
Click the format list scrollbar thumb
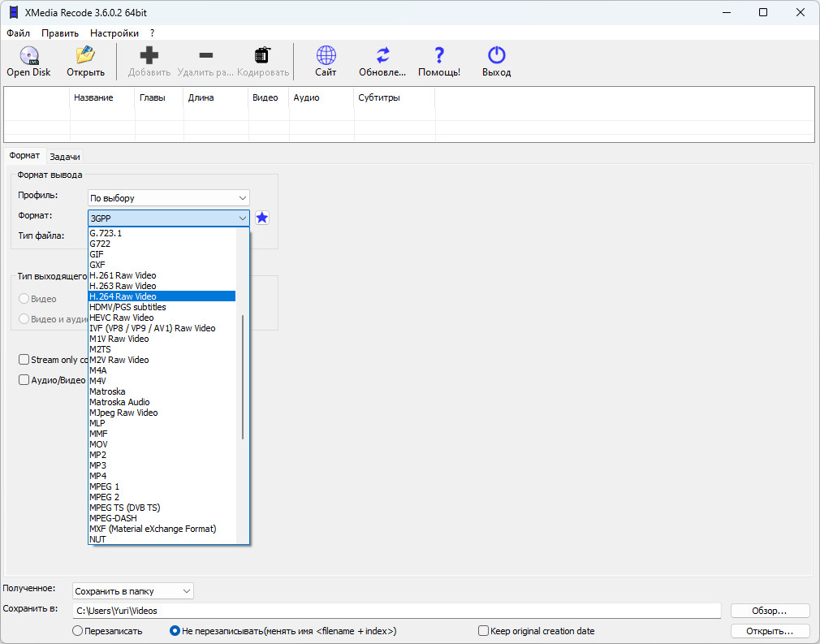tap(244, 377)
